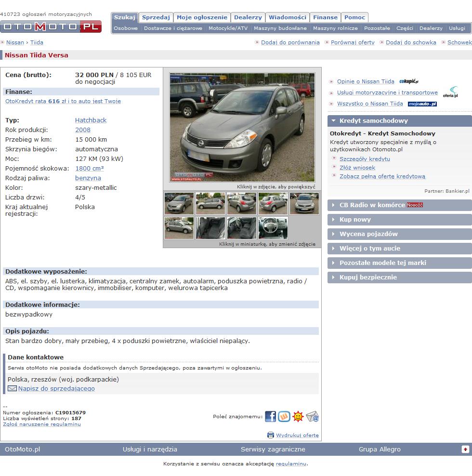The image size is (472, 476).
Task: Click the 1800 cm³ engine capacity link
Action: pos(90,169)
